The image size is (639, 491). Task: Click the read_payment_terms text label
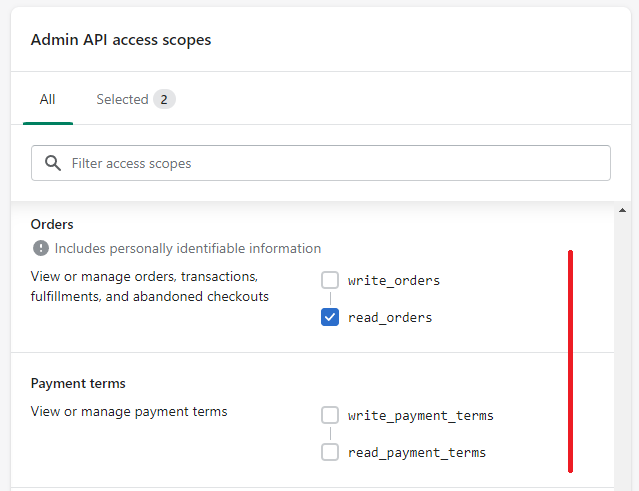[x=416, y=452]
